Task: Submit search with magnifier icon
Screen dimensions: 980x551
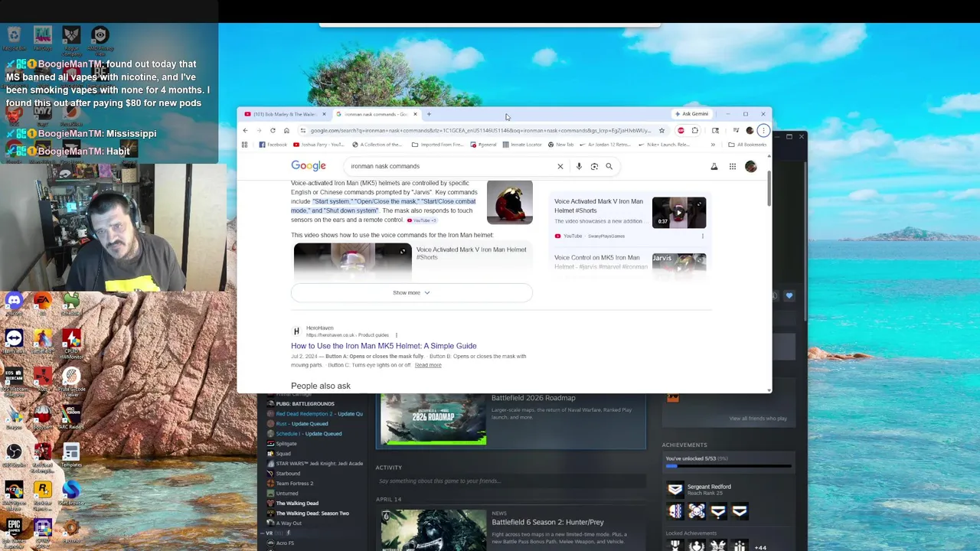Action: tap(609, 166)
